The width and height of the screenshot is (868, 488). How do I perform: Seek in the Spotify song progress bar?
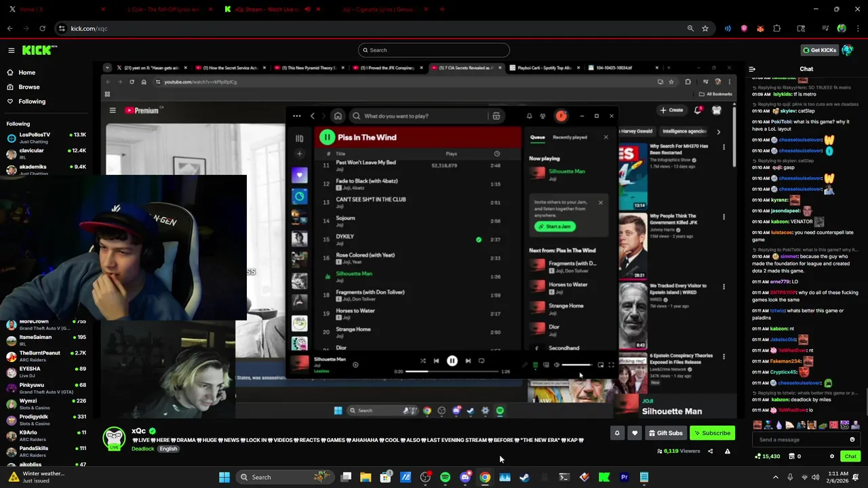tap(452, 371)
